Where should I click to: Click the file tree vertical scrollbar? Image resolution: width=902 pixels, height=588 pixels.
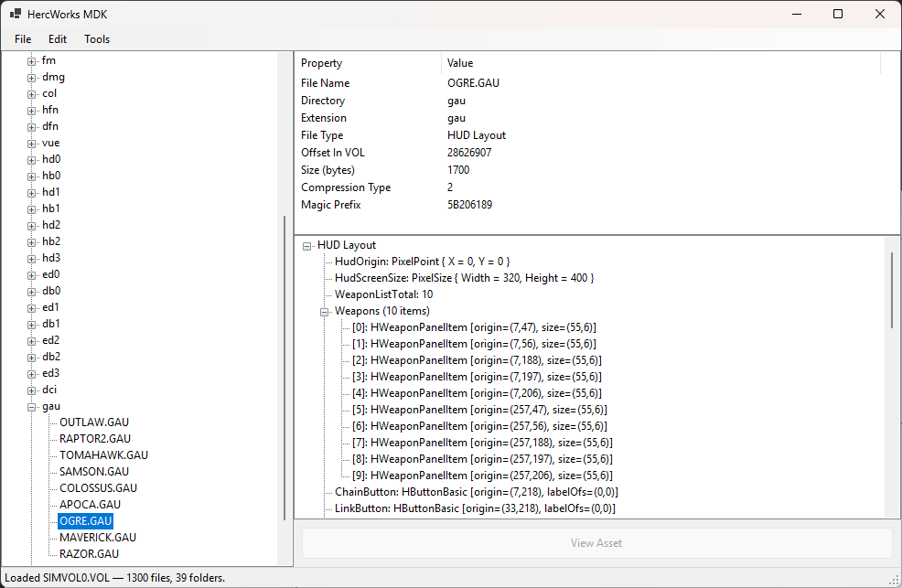click(x=285, y=368)
